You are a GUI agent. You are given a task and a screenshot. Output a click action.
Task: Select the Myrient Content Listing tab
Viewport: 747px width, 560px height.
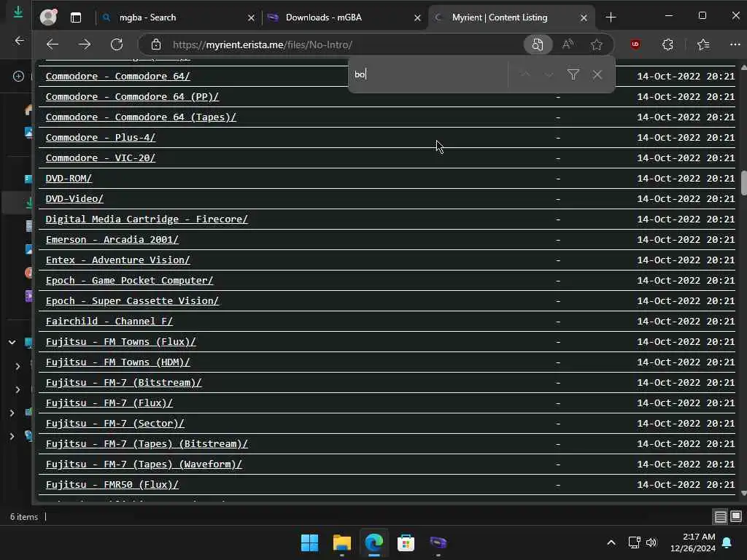tap(511, 17)
